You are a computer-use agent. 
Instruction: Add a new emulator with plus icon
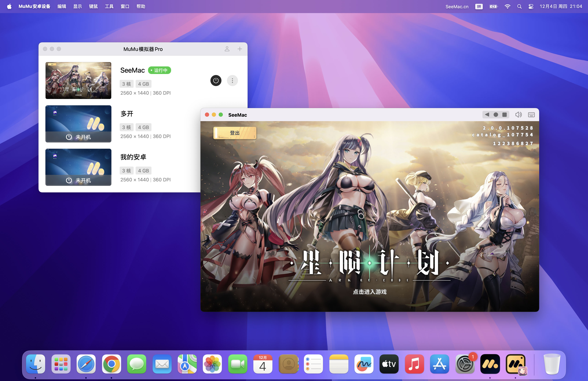240,49
